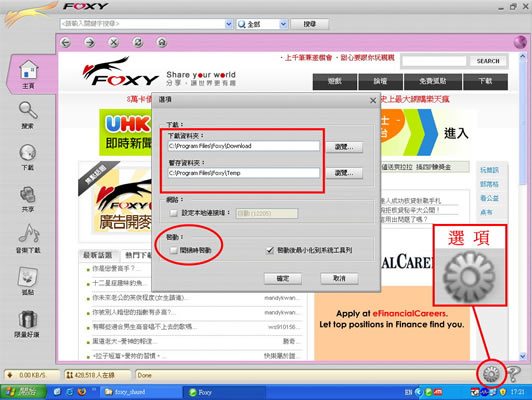Stop page loading with the X button
Viewport: 532px width, 400px height.
point(114,43)
